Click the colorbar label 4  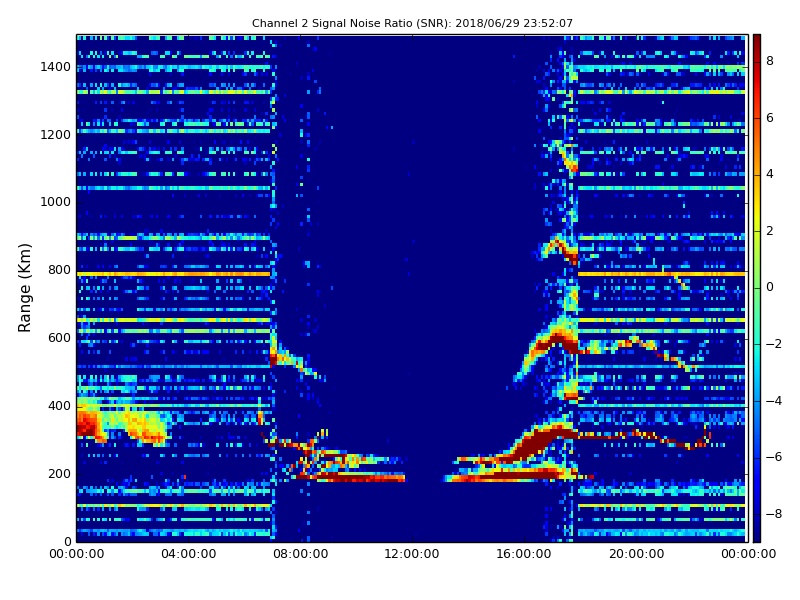(x=770, y=174)
